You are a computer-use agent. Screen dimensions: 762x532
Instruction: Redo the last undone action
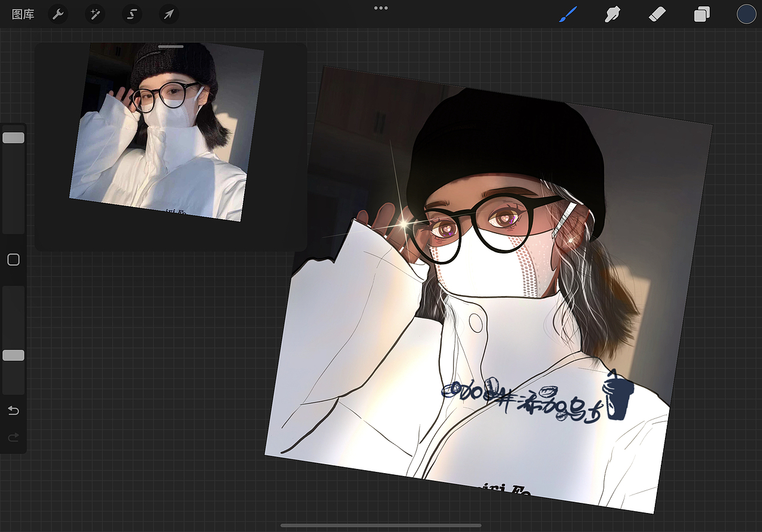pyautogui.click(x=13, y=437)
